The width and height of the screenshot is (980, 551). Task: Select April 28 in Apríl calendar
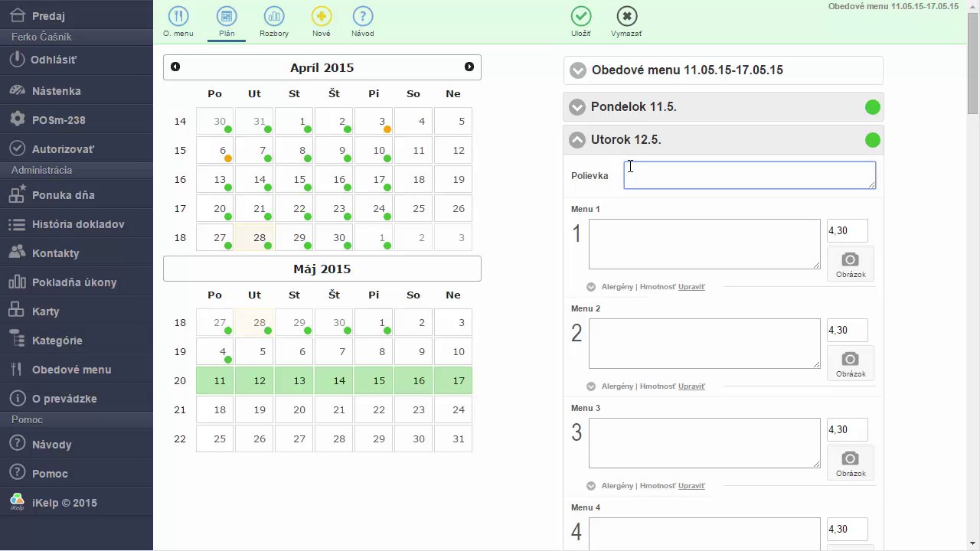point(255,237)
